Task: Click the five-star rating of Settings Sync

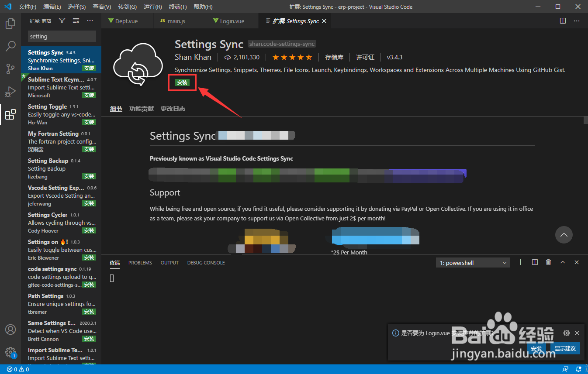Action: pos(292,57)
